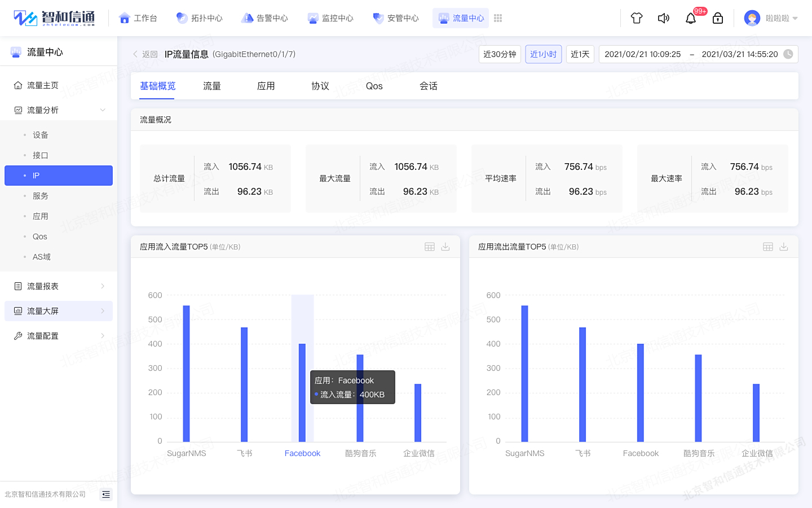
Task: Click the clock icon in date range
Action: tap(788, 54)
